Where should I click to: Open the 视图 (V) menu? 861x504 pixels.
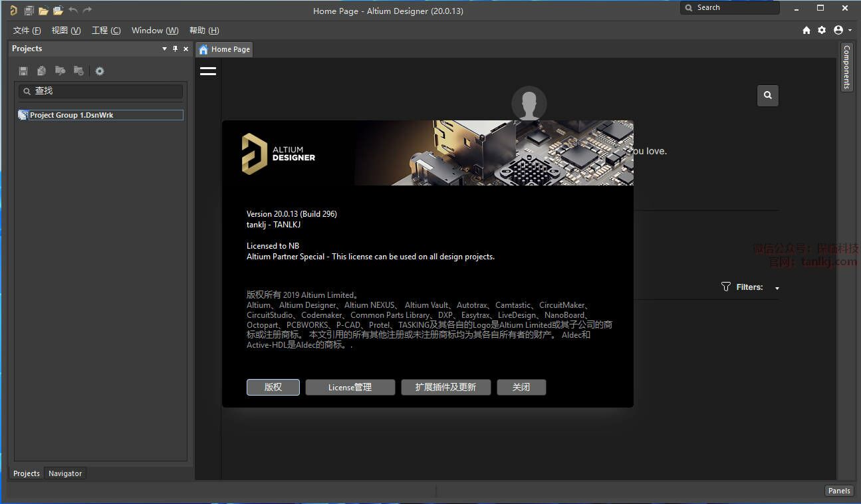click(x=66, y=31)
